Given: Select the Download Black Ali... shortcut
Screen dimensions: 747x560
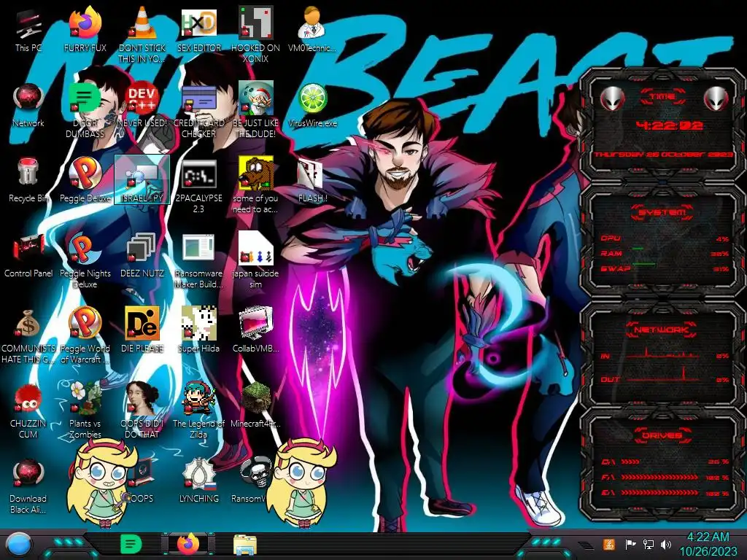Looking at the screenshot, I should point(28,486).
